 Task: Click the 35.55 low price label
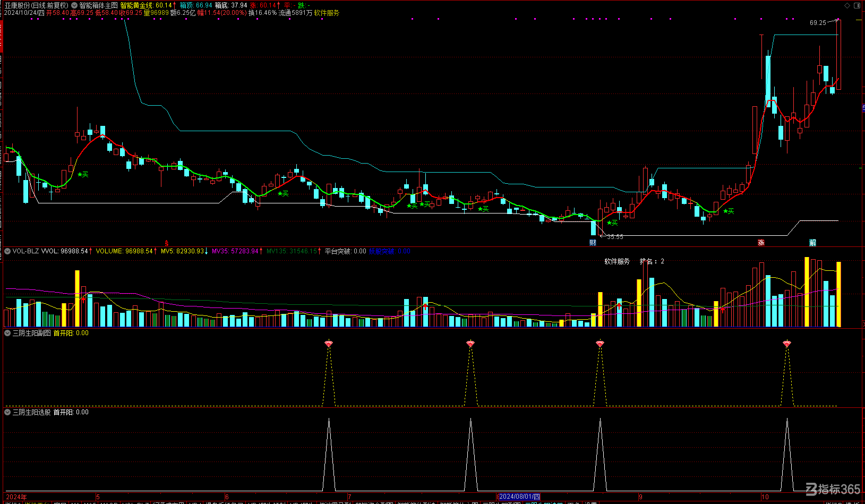(615, 237)
